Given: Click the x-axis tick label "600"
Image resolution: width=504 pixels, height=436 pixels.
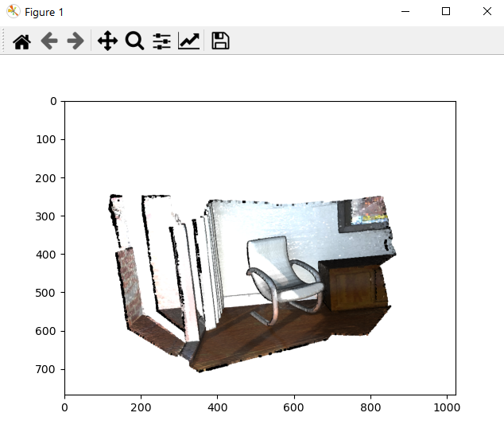Looking at the screenshot, I should (293, 407).
